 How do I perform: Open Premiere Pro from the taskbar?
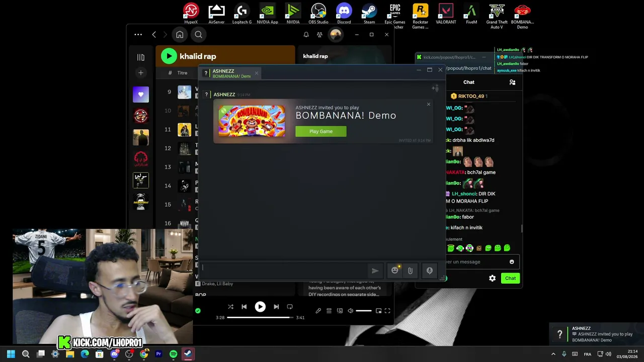158,354
